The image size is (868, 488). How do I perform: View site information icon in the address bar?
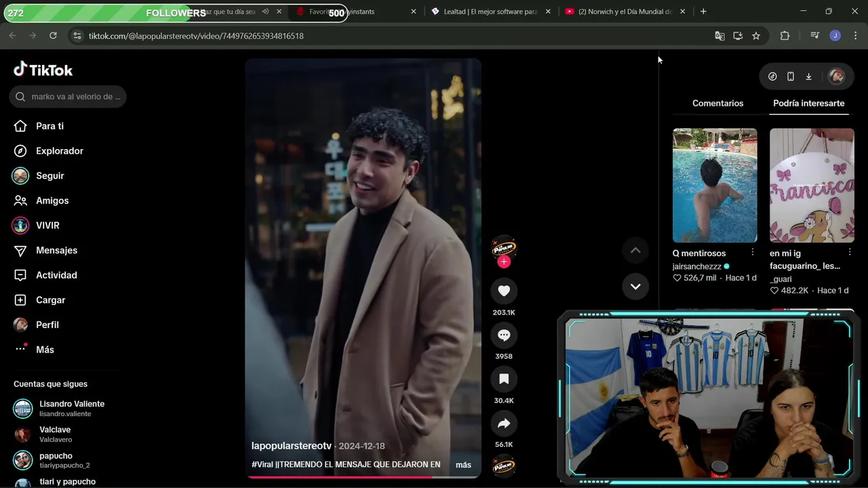coord(77,36)
